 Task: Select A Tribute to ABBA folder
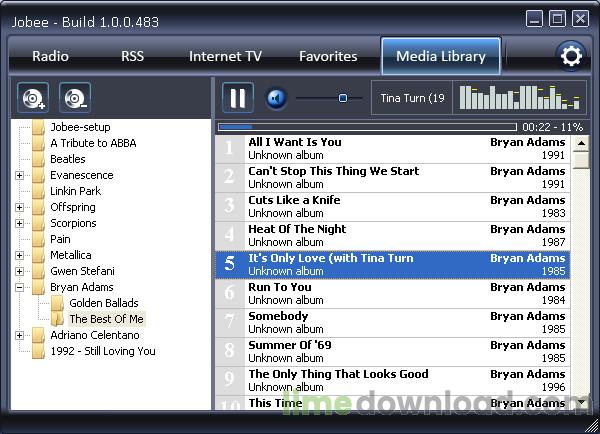[x=93, y=143]
